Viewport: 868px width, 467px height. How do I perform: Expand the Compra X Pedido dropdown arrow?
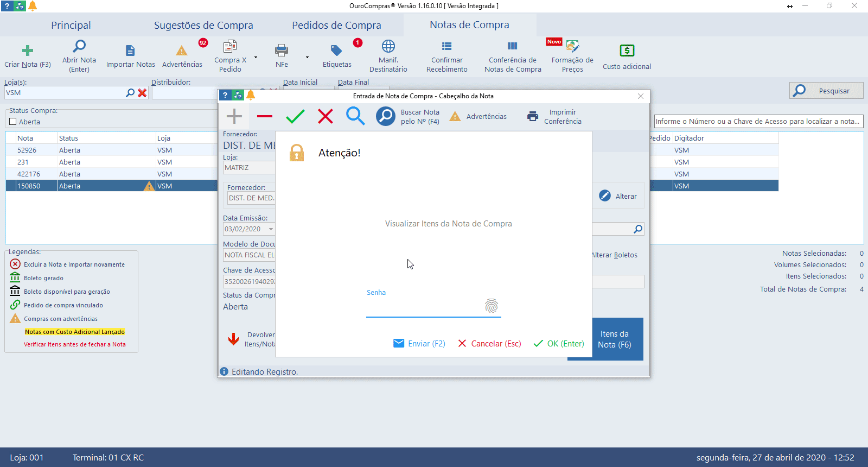pyautogui.click(x=256, y=57)
